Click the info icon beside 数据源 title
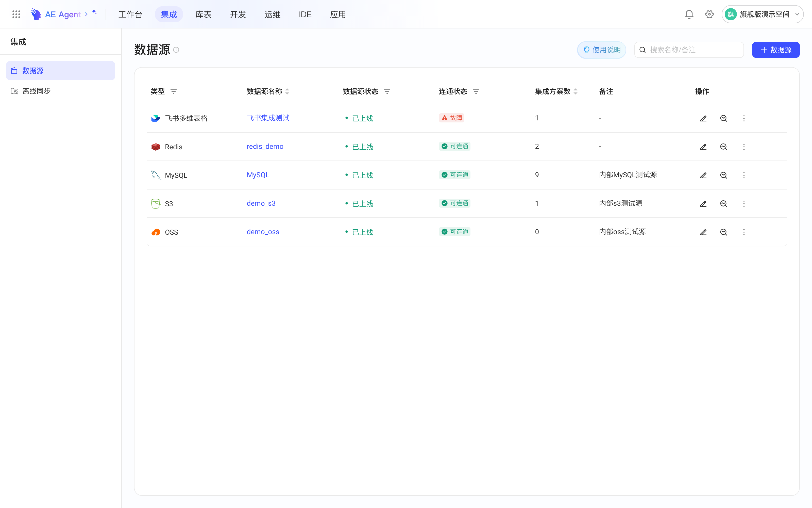The image size is (812, 508). tap(176, 50)
